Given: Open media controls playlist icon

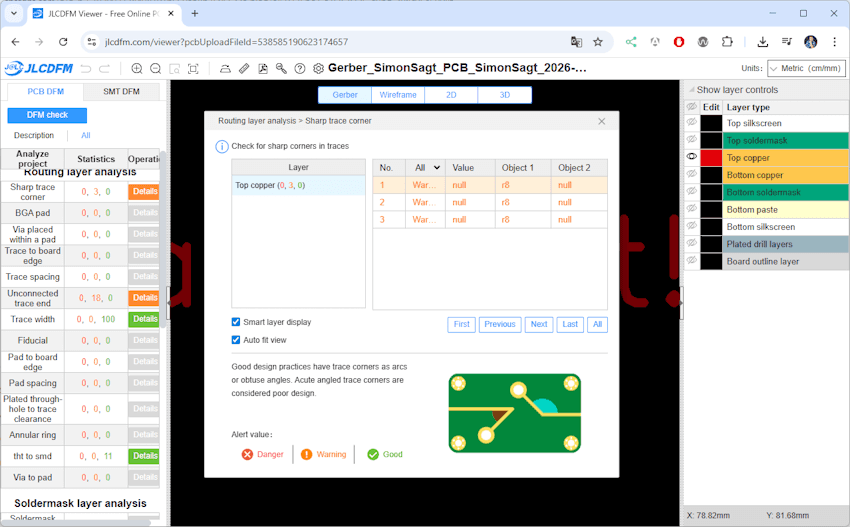Looking at the screenshot, I should point(787,42).
